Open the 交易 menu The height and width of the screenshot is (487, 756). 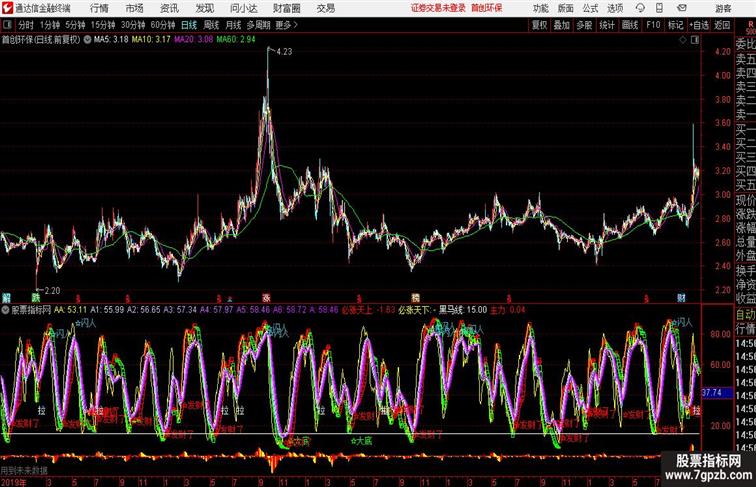coord(325,8)
